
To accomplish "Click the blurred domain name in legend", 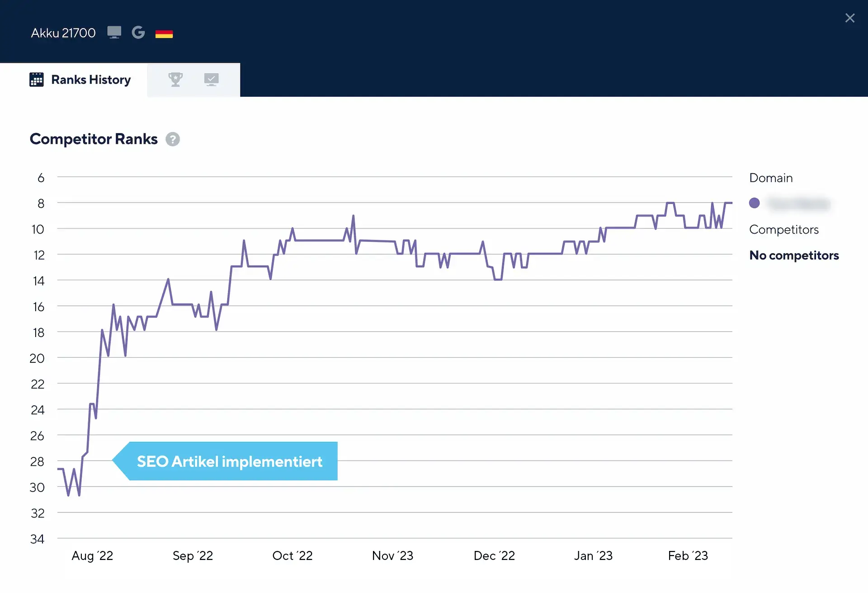I will click(x=799, y=204).
